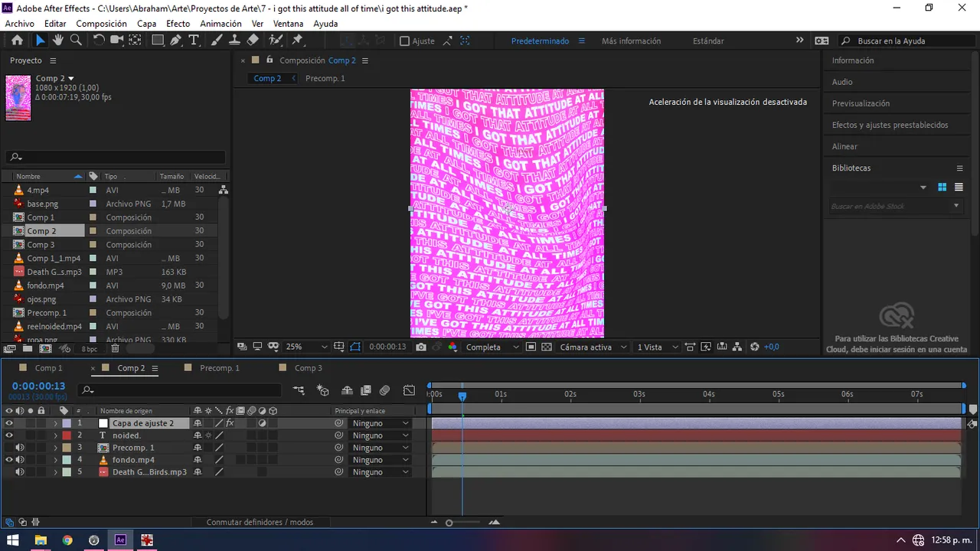Toggle mask and shape path visibility

pyautogui.click(x=355, y=347)
